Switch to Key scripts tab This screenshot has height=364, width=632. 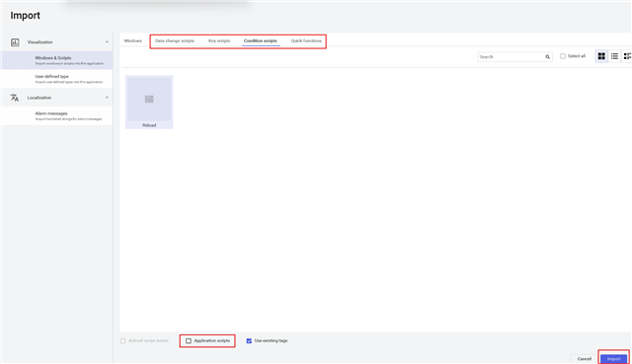219,41
